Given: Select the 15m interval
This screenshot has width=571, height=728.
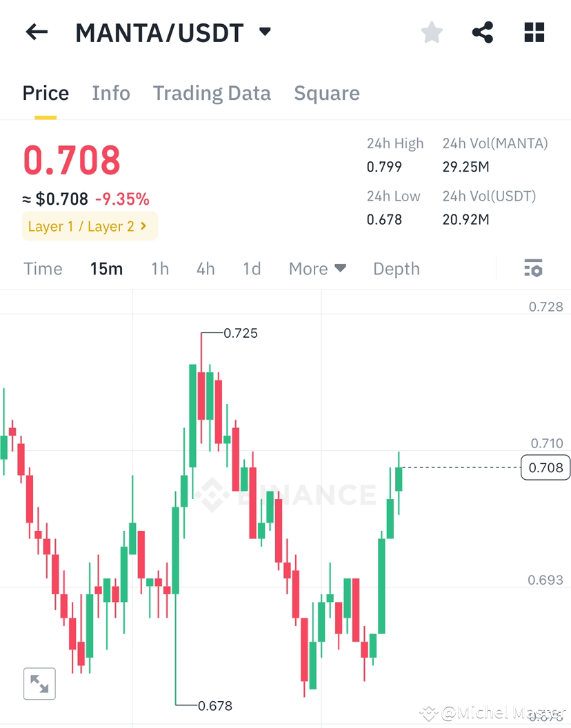Looking at the screenshot, I should coord(106,269).
